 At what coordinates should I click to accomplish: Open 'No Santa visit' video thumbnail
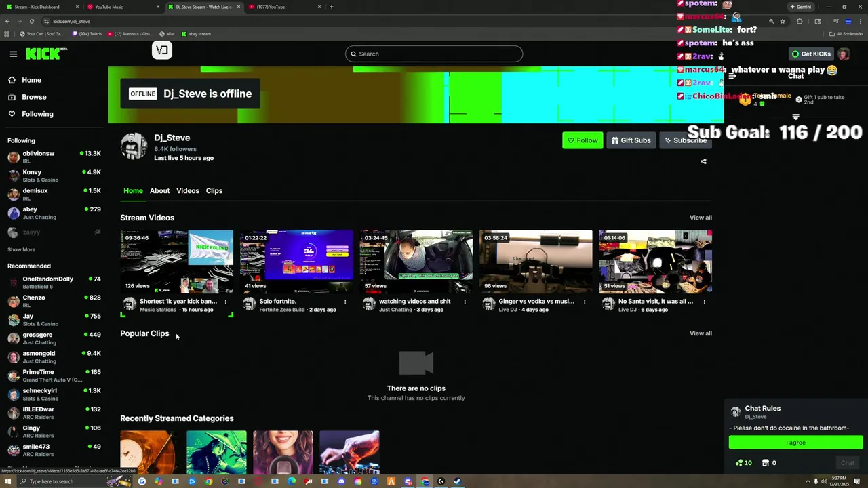pos(655,262)
